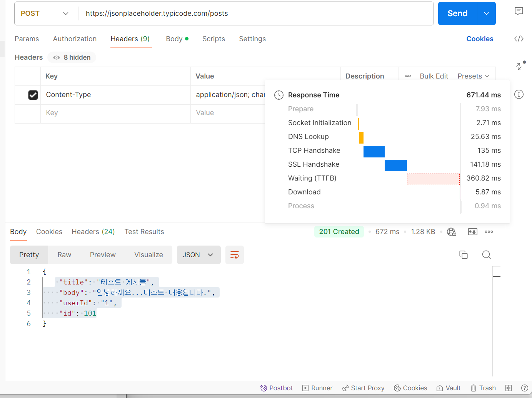The width and height of the screenshot is (532, 398).
Task: Select the response Body tab
Action: tap(18, 232)
